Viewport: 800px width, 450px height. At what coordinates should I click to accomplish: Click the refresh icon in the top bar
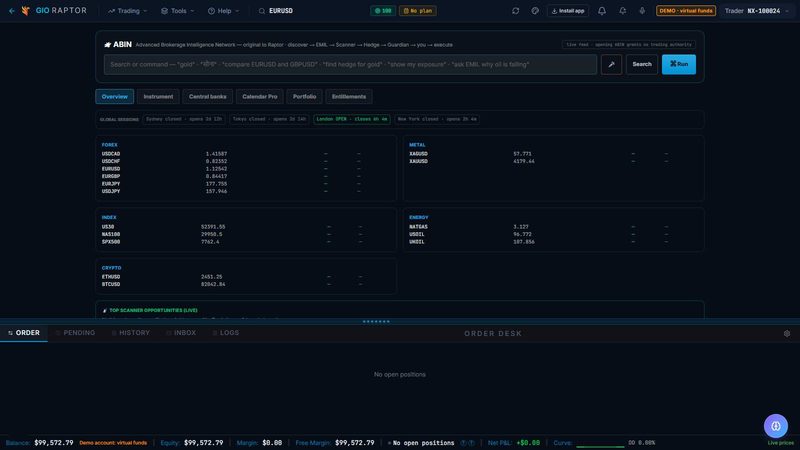click(515, 11)
